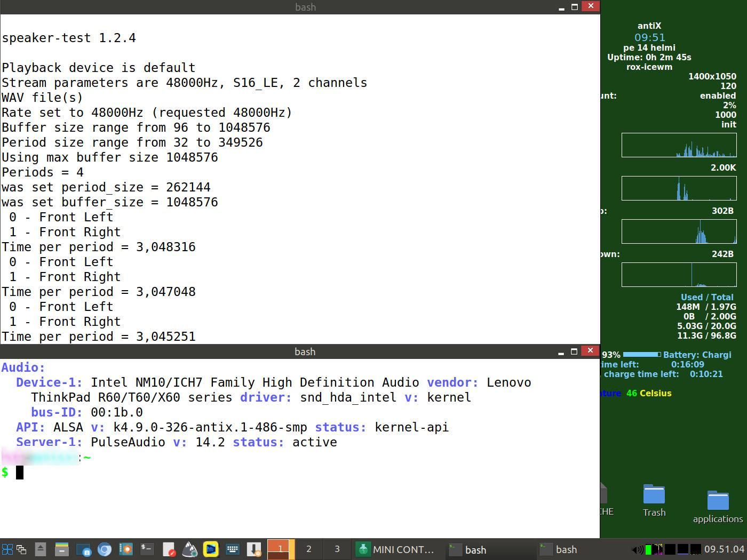The width and height of the screenshot is (747, 560).
Task: Click '1400x1050' resolution in conky
Action: tap(712, 76)
